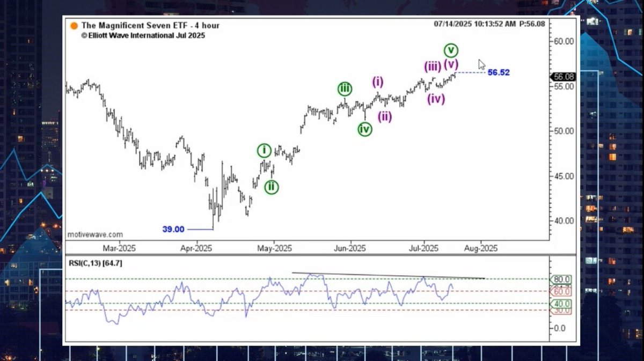Click the purple (ii) subwave label

[x=384, y=116]
